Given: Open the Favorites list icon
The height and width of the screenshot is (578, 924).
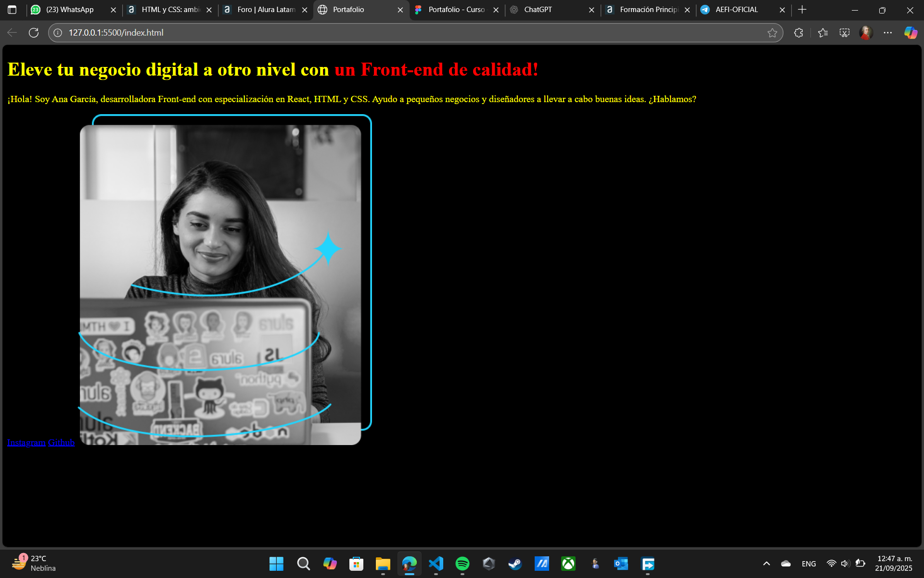Looking at the screenshot, I should pos(822,33).
